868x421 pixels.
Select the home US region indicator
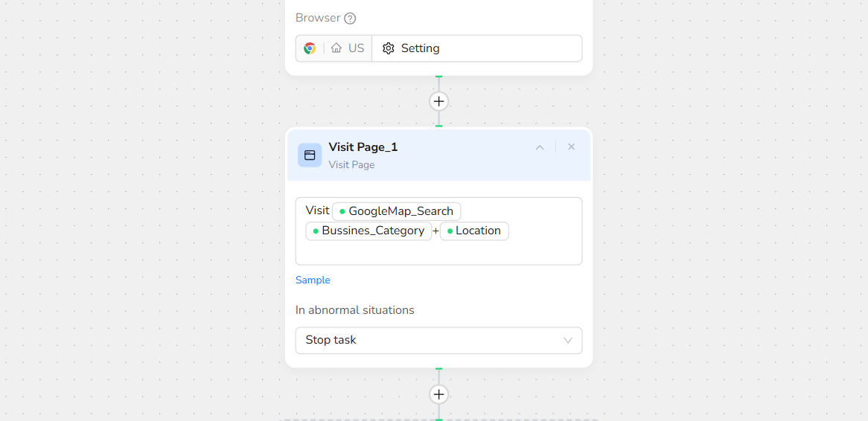point(348,48)
